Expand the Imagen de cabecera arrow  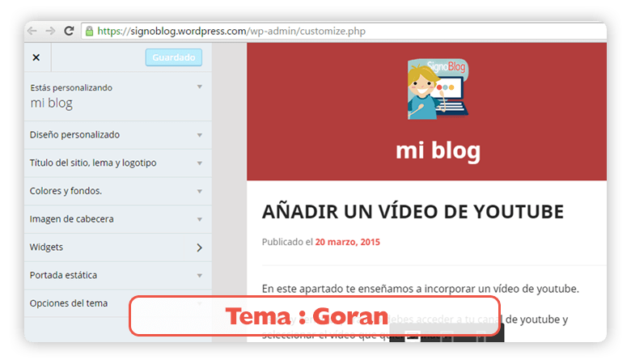tap(199, 219)
